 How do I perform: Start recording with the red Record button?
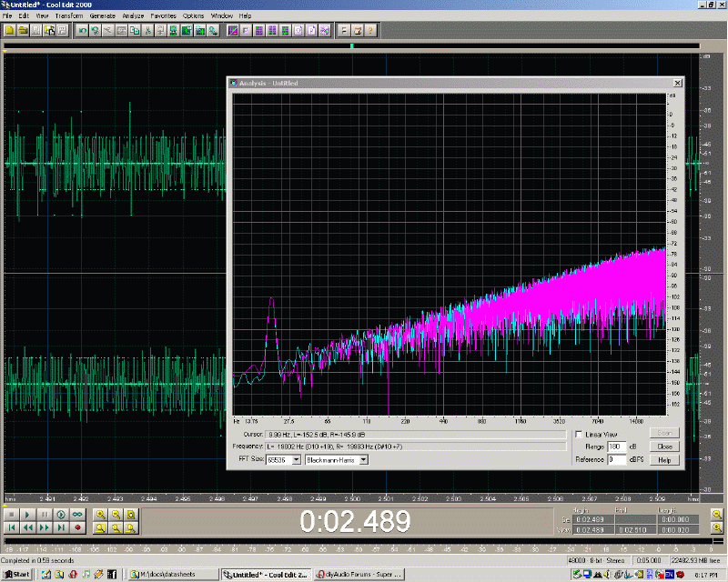tap(77, 527)
